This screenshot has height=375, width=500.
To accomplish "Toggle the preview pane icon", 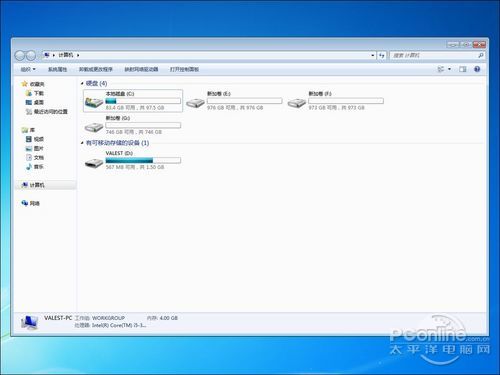I will [x=462, y=69].
